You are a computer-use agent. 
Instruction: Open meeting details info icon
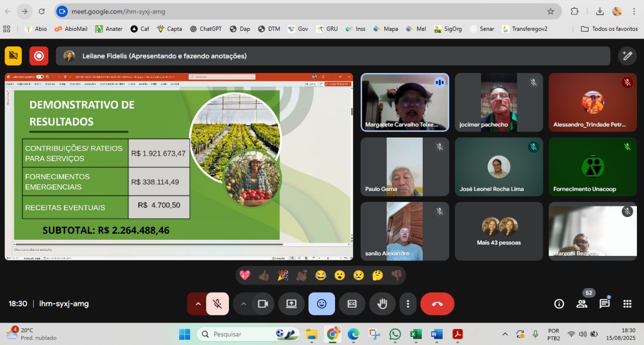[x=559, y=304]
